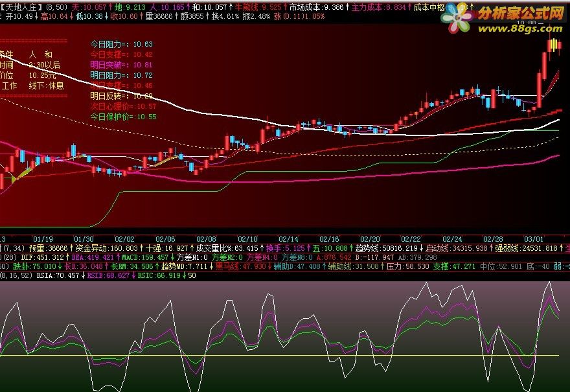The width and height of the screenshot is (570, 392).
Task: Click the 02/16 date on time axis
Action: 329,239
